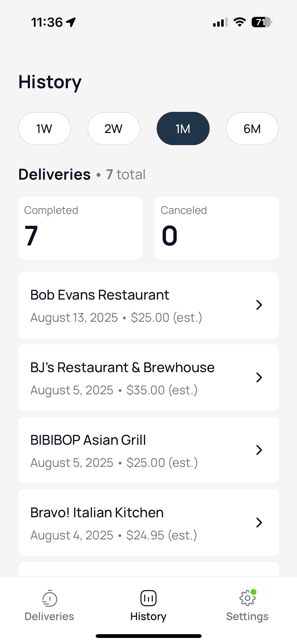Expand Bob Evans Restaurant delivery chevron
Image resolution: width=297 pixels, height=644 pixels.
point(259,305)
